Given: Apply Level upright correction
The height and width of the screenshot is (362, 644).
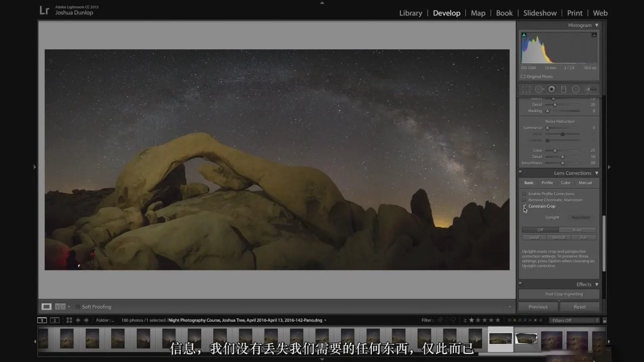Looking at the screenshot, I should pos(534,237).
